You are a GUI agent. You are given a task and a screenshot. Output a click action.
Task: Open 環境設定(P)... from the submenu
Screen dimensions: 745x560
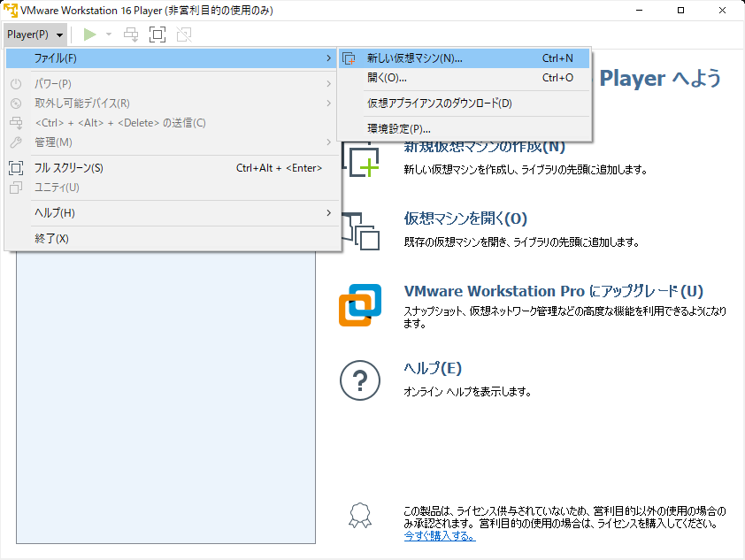tap(464, 128)
